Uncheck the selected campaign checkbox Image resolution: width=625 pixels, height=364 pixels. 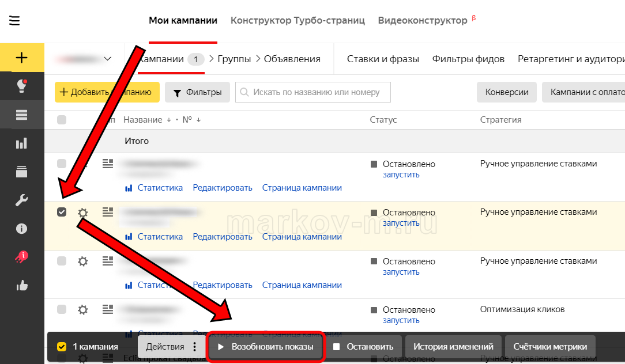pos(62,212)
